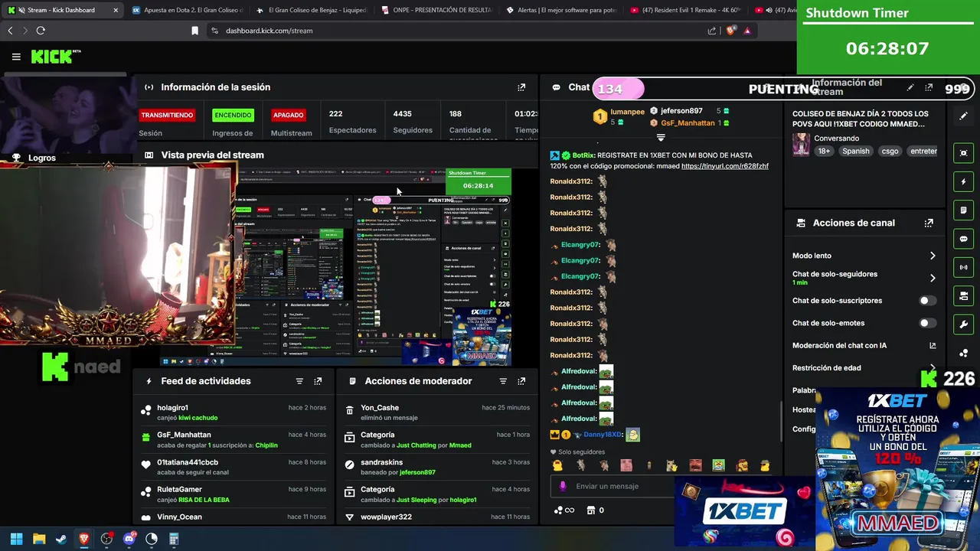
Task: Click the browser share icon in address bar
Action: coord(712,31)
